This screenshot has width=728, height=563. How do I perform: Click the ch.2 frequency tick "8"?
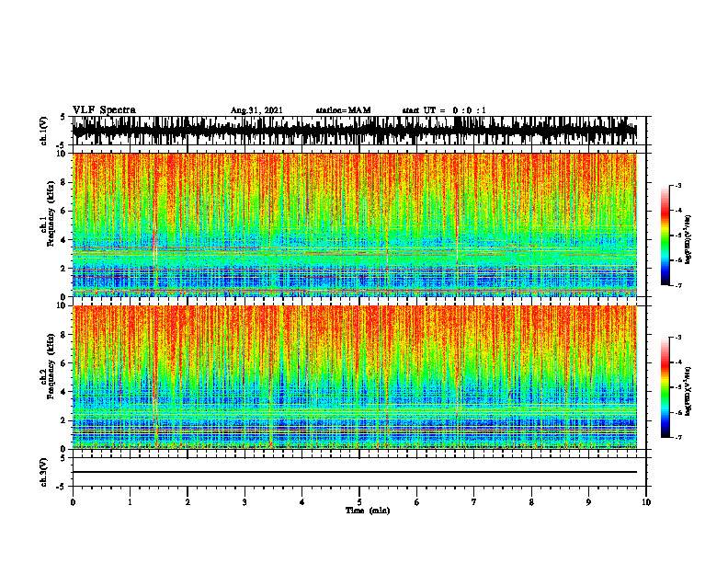pos(64,335)
